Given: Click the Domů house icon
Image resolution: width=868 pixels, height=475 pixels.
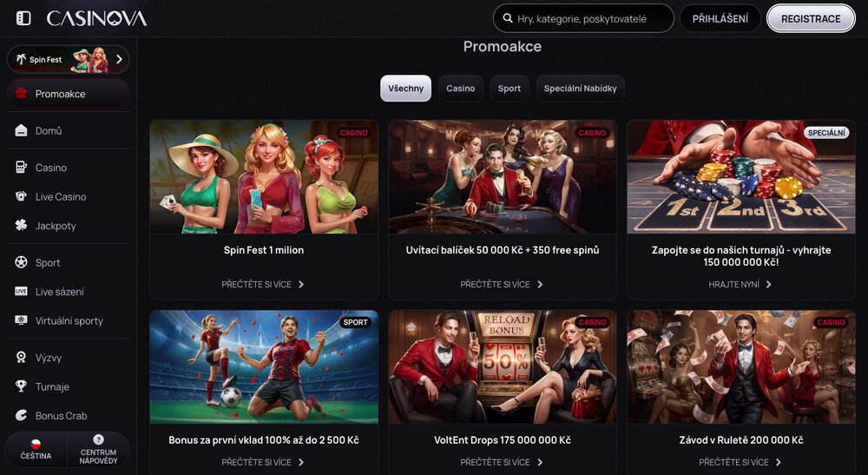Looking at the screenshot, I should click(22, 130).
